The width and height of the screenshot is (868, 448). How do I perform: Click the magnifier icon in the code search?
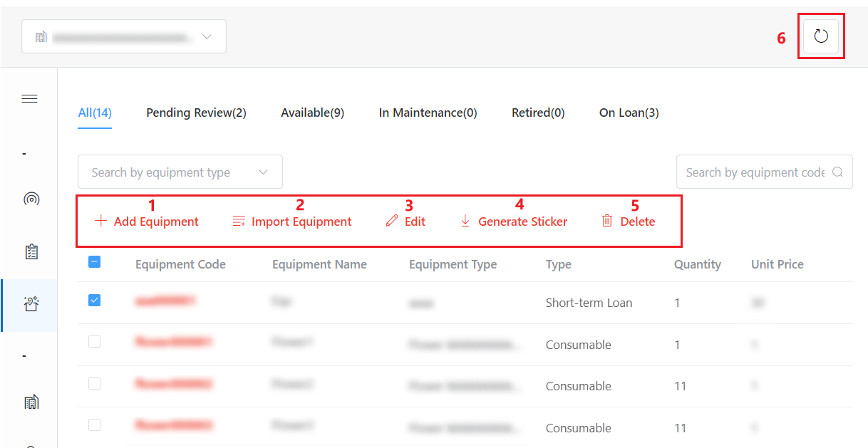pyautogui.click(x=837, y=172)
